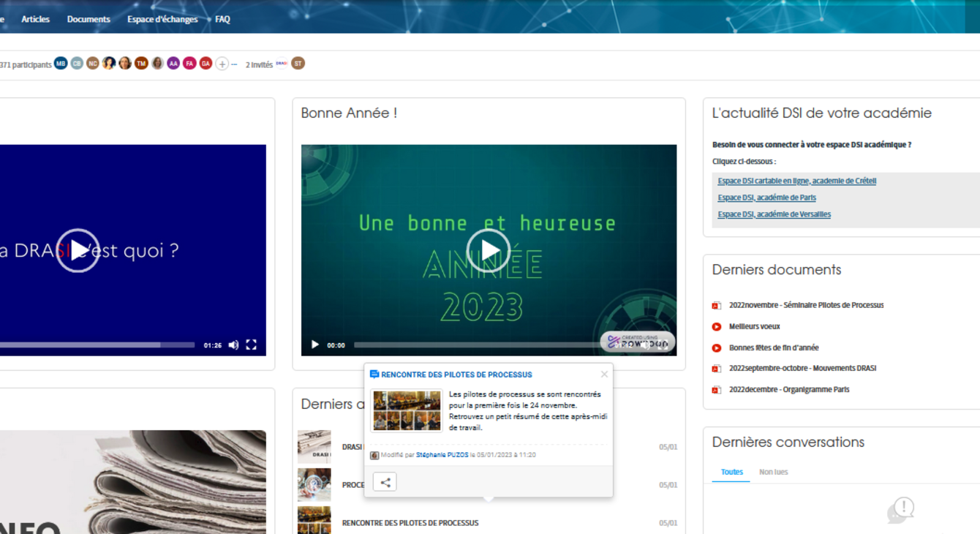The height and width of the screenshot is (534, 980).
Task: Open the Espace DSI académie de Versailles link
Action: tap(774, 214)
